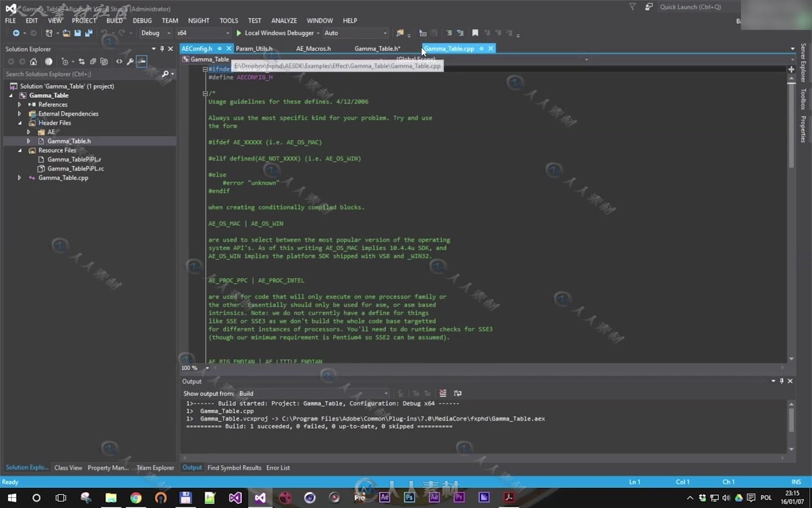Viewport: 812px width, 508px height.
Task: Click View Code icon in Solution Explorer
Action: click(x=119, y=62)
